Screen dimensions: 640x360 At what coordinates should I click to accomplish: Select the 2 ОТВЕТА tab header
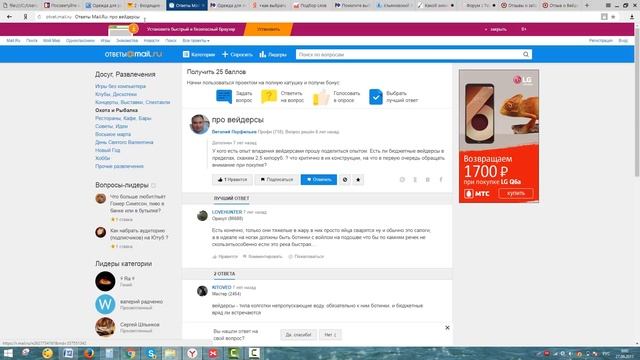tap(224, 274)
